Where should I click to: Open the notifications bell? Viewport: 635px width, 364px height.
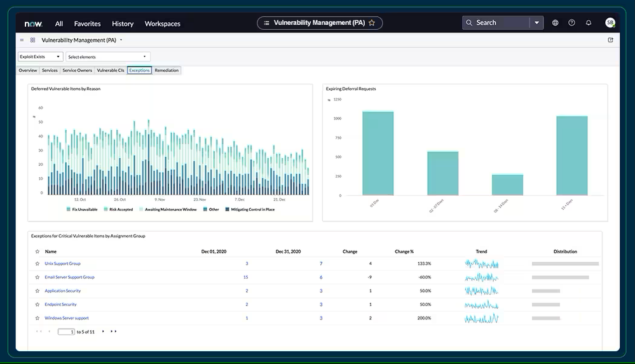click(x=589, y=23)
